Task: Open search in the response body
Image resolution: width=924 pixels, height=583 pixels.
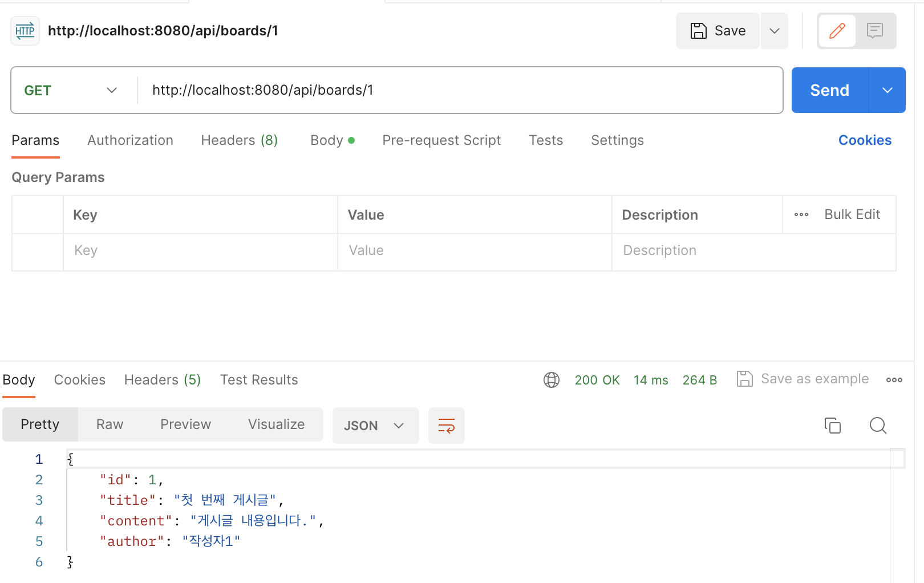Action: tap(878, 426)
